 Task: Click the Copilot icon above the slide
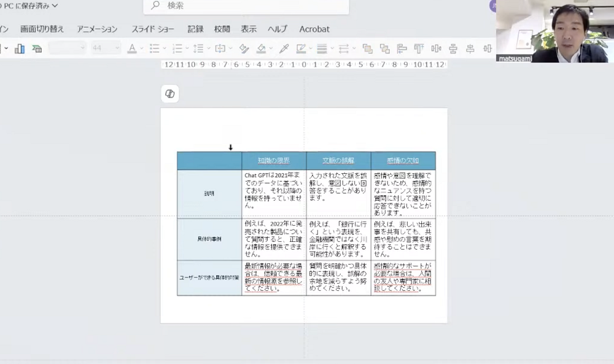pyautogui.click(x=170, y=94)
